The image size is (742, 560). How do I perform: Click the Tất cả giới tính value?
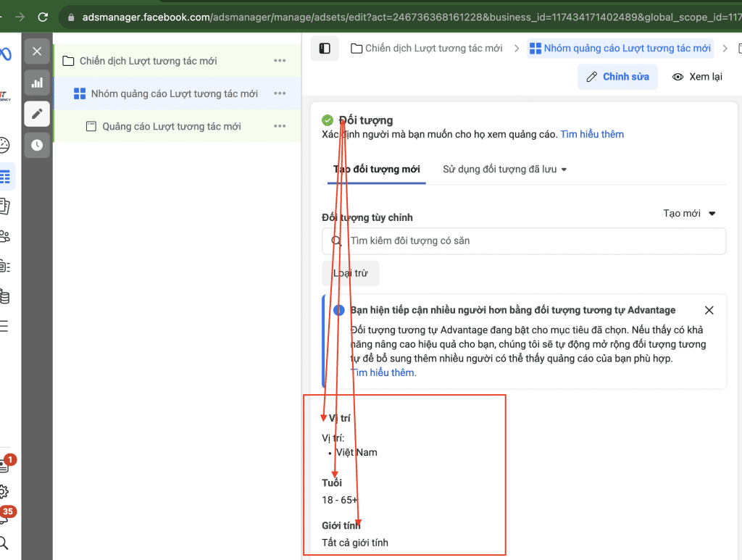355,543
